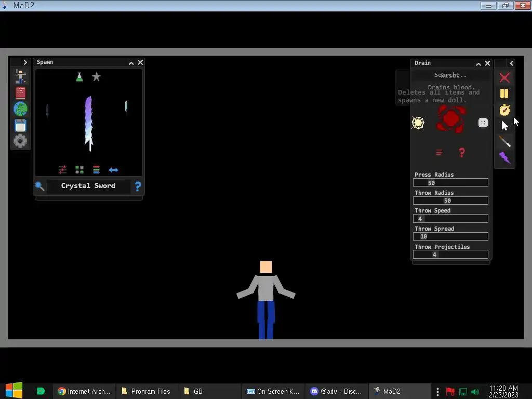Click the Search field in Drain panel

[x=450, y=75]
